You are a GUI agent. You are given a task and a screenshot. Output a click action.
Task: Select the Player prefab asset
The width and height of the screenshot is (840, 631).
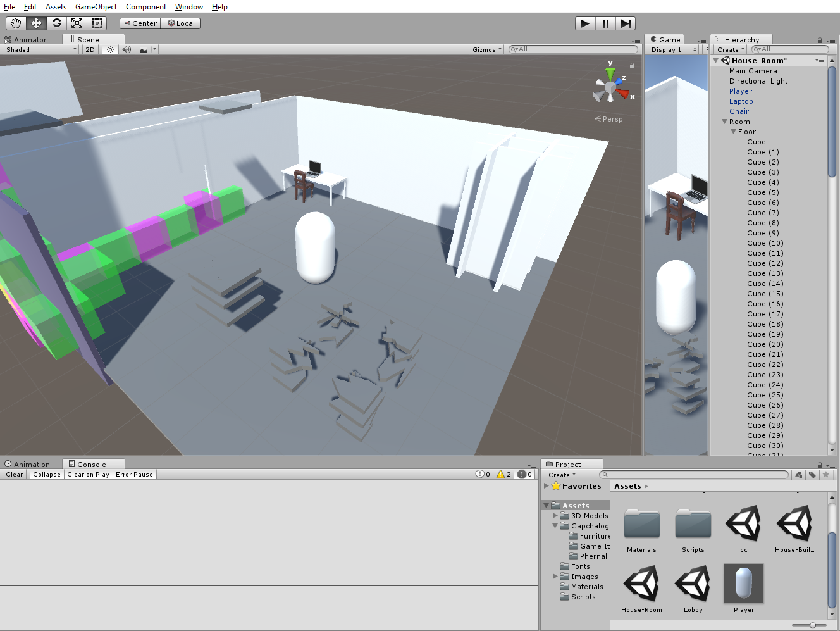(744, 589)
